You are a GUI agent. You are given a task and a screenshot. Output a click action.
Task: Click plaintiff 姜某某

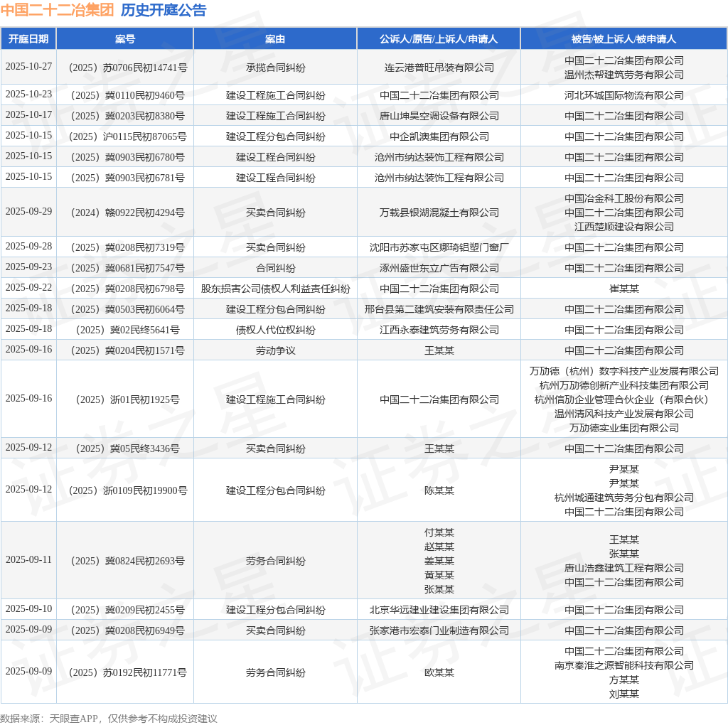tap(439, 561)
